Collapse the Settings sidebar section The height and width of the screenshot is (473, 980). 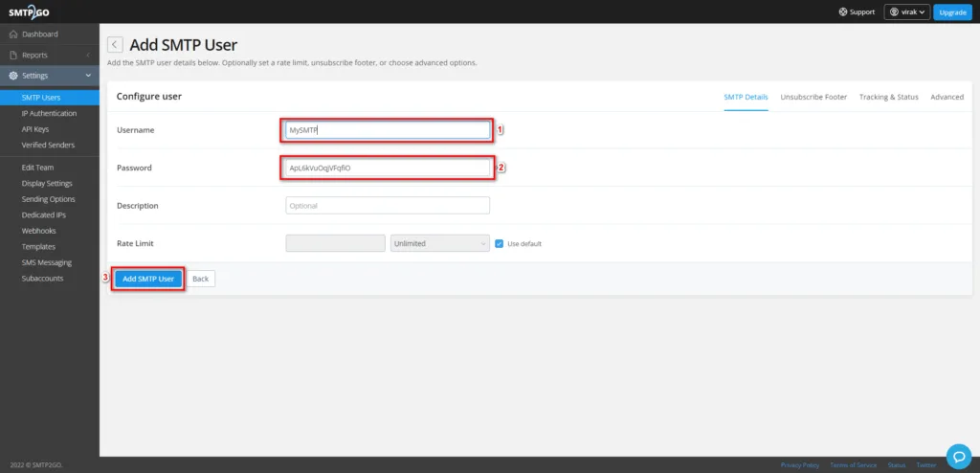88,76
